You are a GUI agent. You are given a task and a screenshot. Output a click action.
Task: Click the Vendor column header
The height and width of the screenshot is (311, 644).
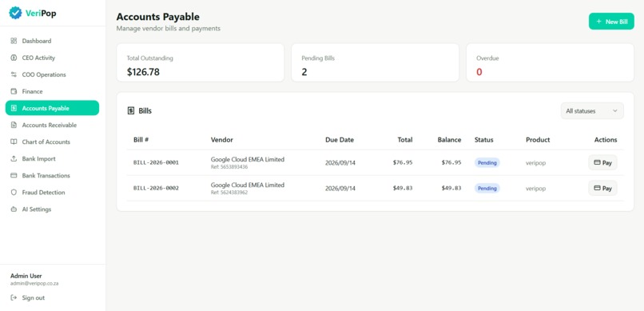222,140
